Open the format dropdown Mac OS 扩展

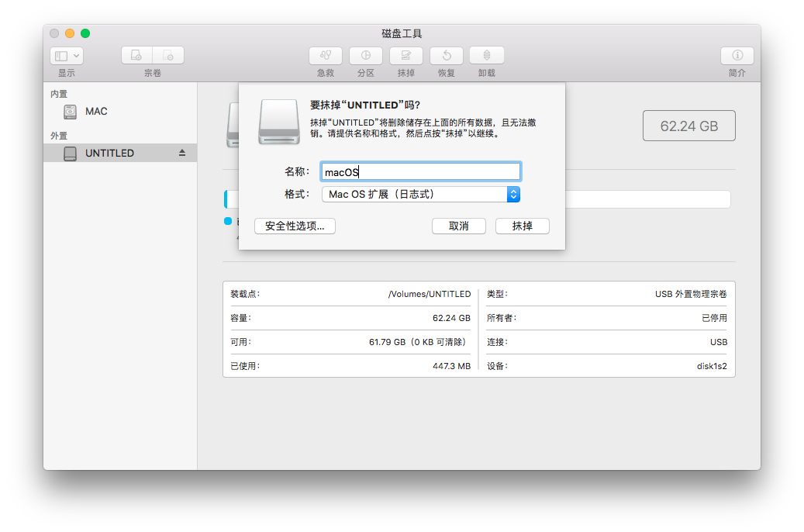pos(420,194)
